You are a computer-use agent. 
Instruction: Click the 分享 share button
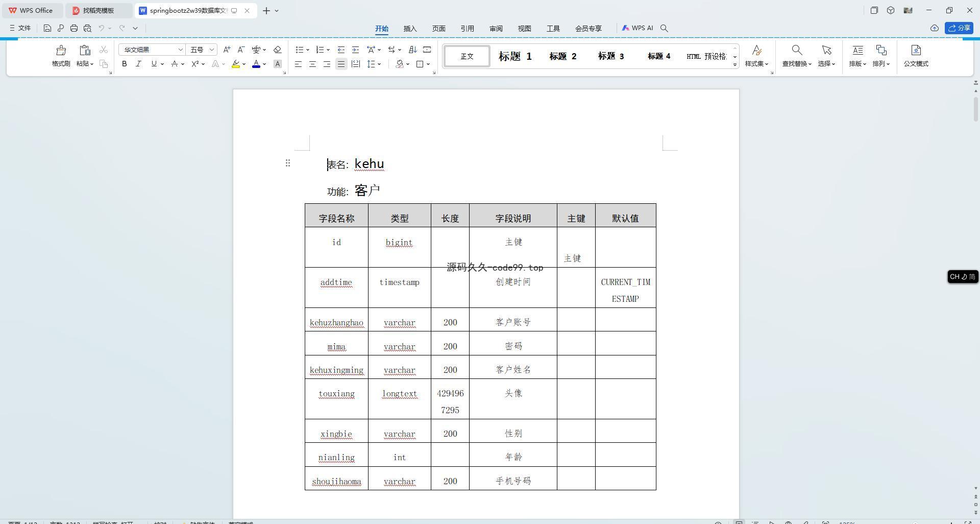coord(959,28)
